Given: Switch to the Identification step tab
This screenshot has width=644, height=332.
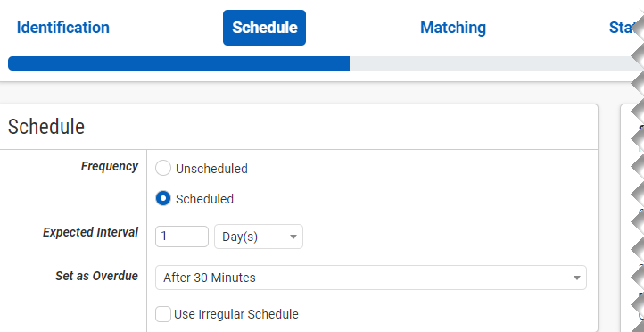Looking at the screenshot, I should (62, 28).
